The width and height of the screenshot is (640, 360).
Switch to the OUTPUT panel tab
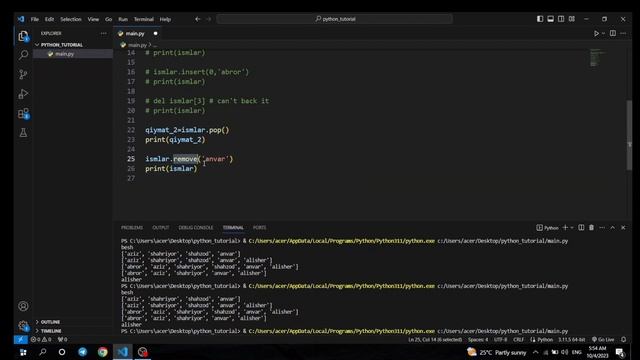click(160, 227)
